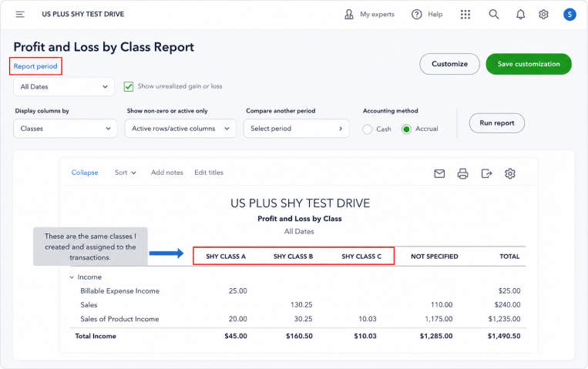588x369 pixels.
Task: Open the $1,235.00 row total
Action: [504, 319]
